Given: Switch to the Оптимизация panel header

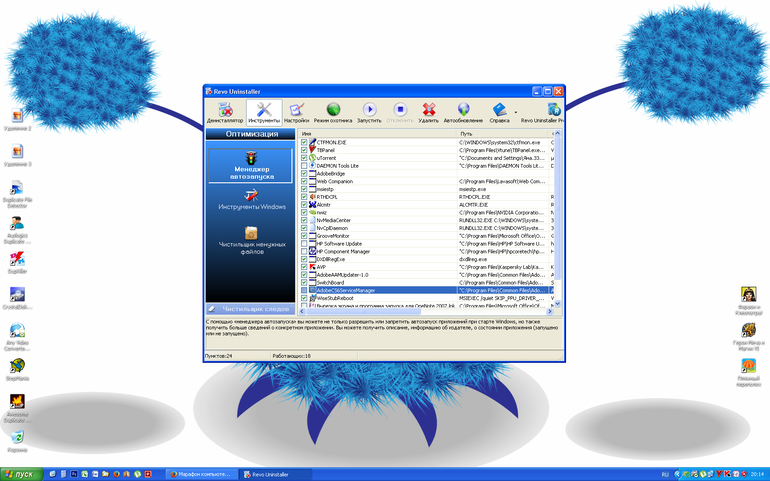Looking at the screenshot, I should pyautogui.click(x=250, y=134).
